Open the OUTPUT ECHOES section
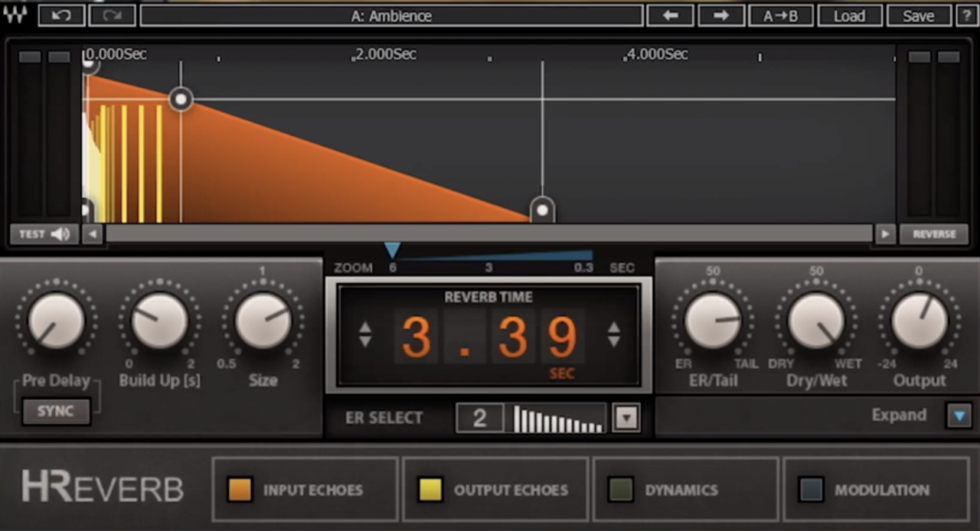This screenshot has width=980, height=531. coord(495,490)
